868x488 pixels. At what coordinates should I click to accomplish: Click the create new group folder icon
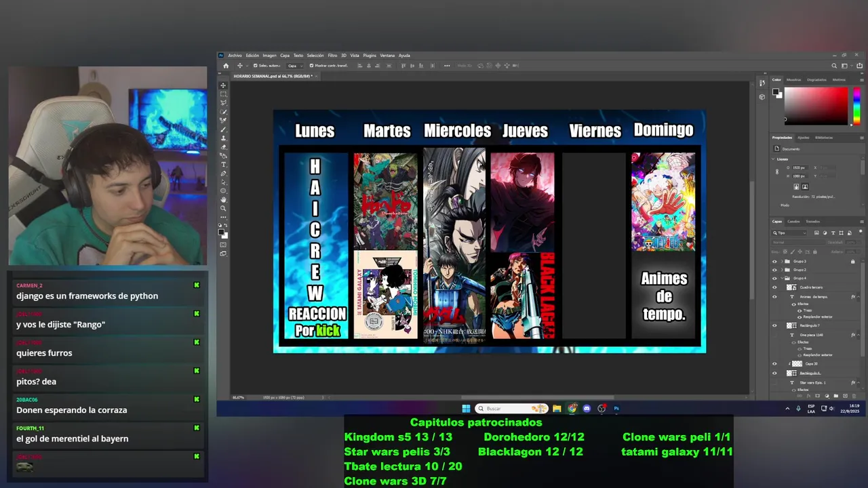[835, 396]
